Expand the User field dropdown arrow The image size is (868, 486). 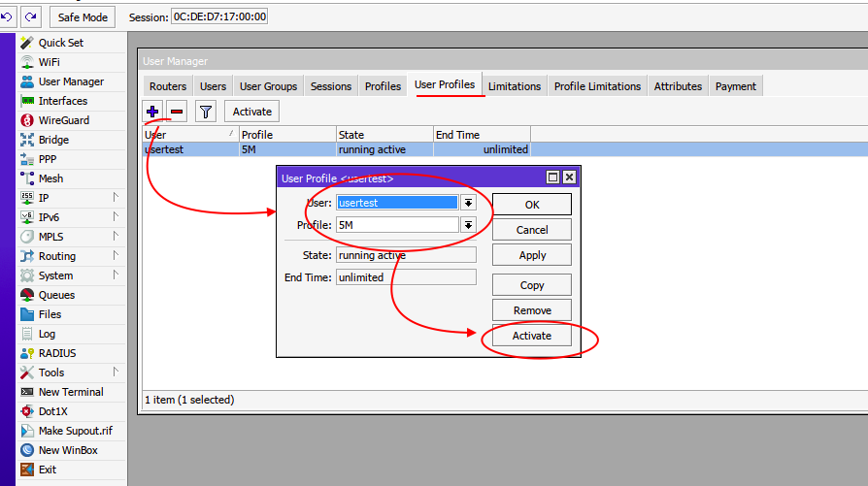(x=468, y=203)
